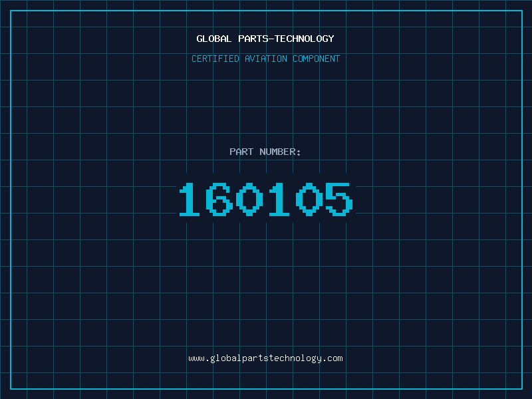Image resolution: width=532 pixels, height=399 pixels.
Task: Select the CERTIFIED AVIATION COMPONENT subtitle
Action: coord(265,59)
